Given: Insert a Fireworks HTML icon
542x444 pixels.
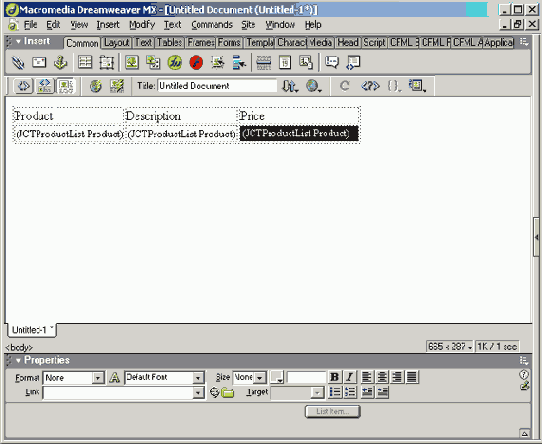Looking at the screenshot, I should (175, 63).
